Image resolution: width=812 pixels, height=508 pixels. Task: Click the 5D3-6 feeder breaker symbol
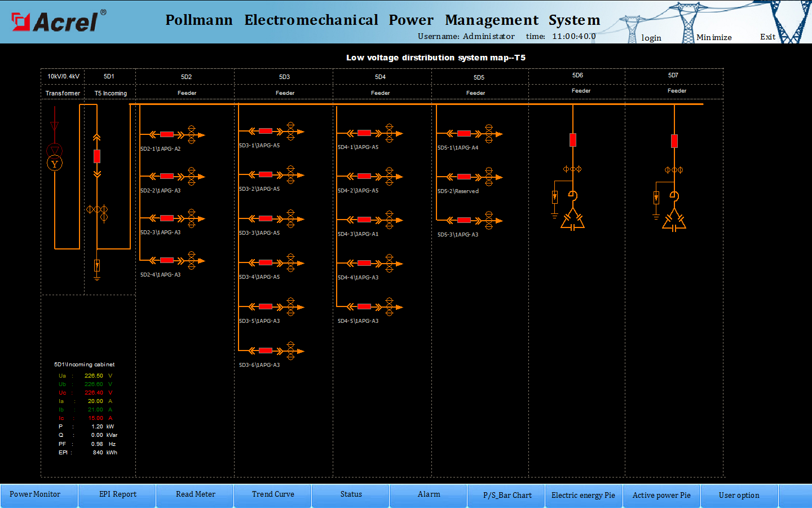(266, 351)
